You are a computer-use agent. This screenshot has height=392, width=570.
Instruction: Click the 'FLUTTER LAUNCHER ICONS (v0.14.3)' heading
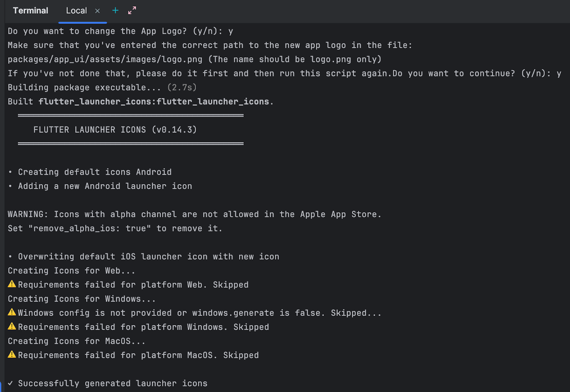[115, 130]
